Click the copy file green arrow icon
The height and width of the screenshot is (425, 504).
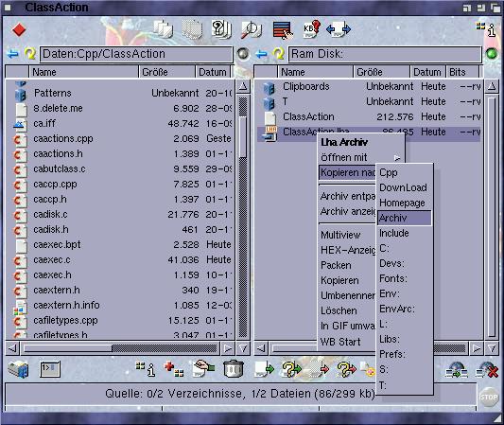click(264, 369)
